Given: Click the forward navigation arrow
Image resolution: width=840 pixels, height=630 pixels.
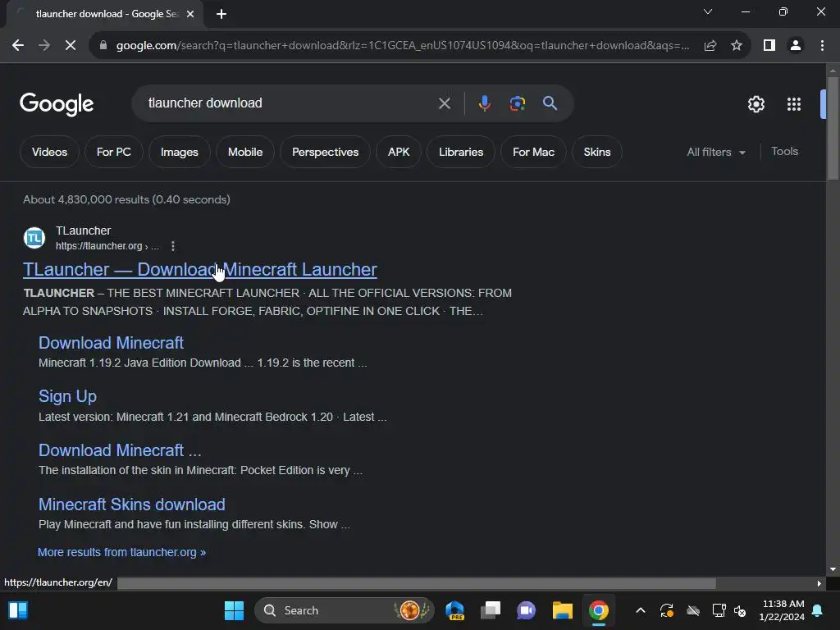Looking at the screenshot, I should click(x=44, y=46).
